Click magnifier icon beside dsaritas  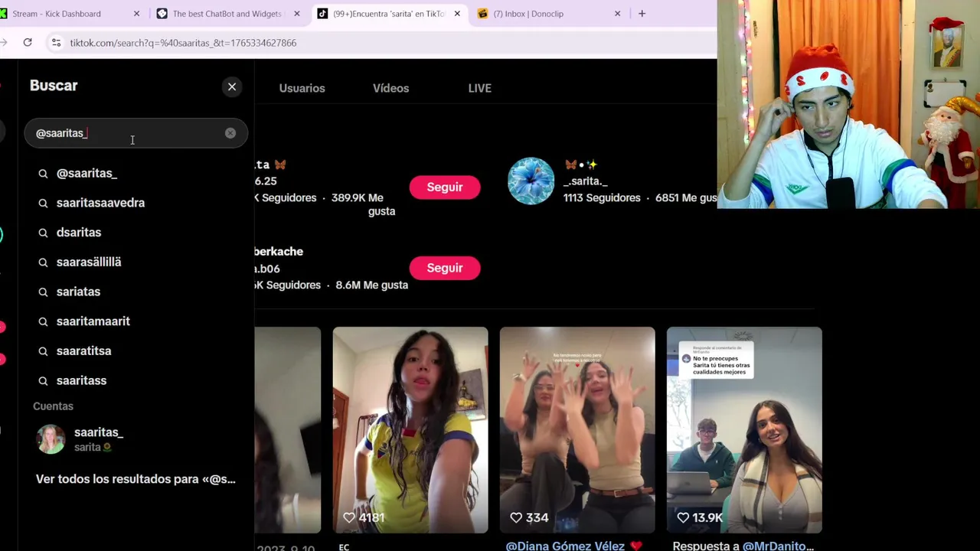[43, 233]
